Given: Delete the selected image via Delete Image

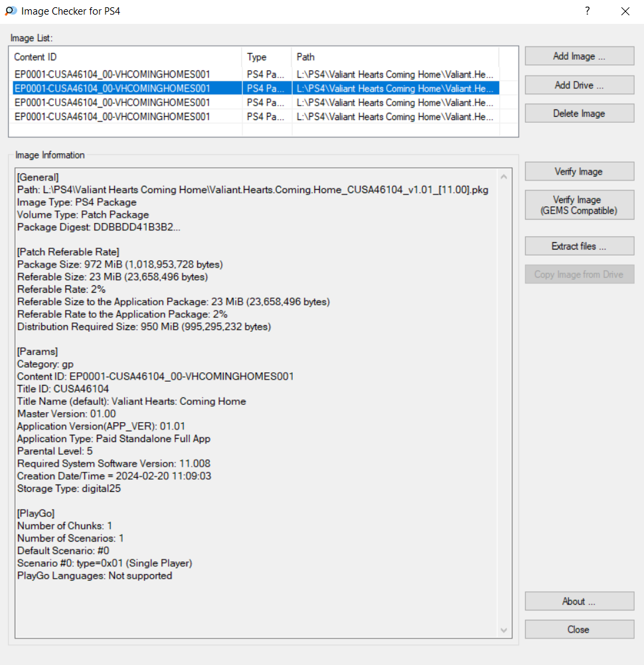Looking at the screenshot, I should [579, 113].
